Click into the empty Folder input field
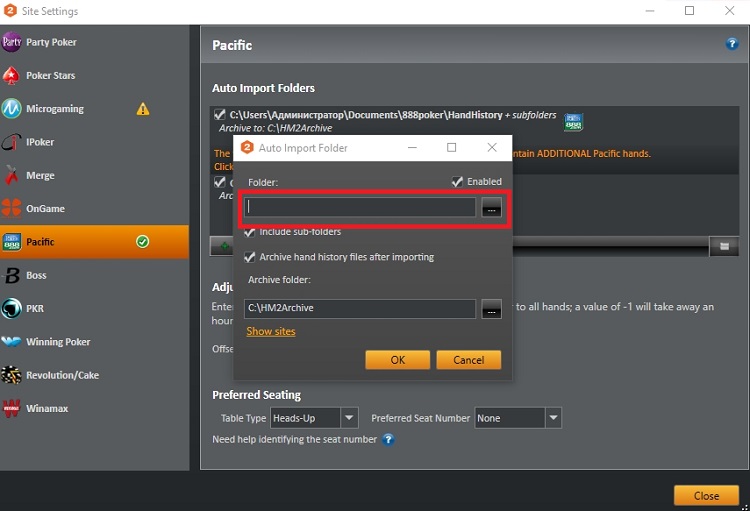The height and width of the screenshot is (511, 750). (x=360, y=207)
